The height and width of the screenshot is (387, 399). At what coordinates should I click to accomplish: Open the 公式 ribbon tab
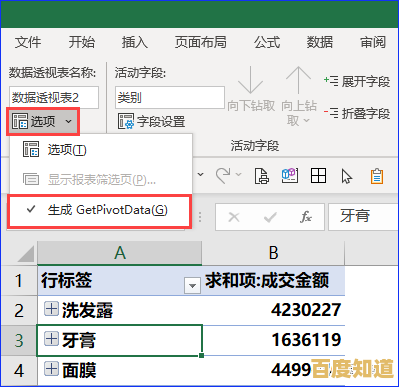267,42
